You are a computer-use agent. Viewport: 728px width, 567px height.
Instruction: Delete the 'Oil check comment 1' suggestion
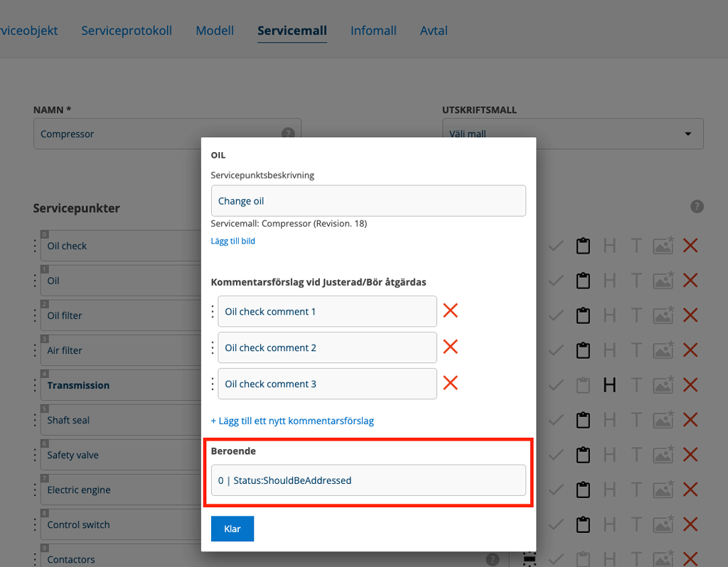point(450,310)
